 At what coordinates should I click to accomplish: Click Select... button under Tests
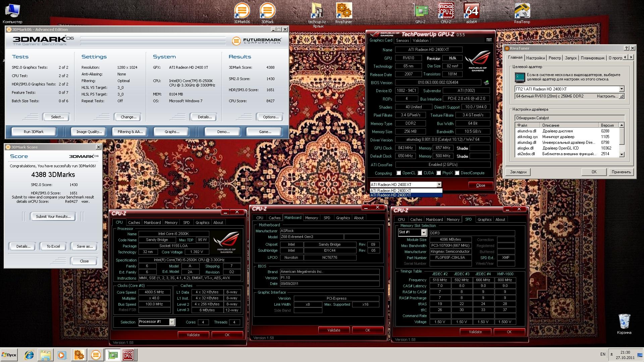click(57, 117)
